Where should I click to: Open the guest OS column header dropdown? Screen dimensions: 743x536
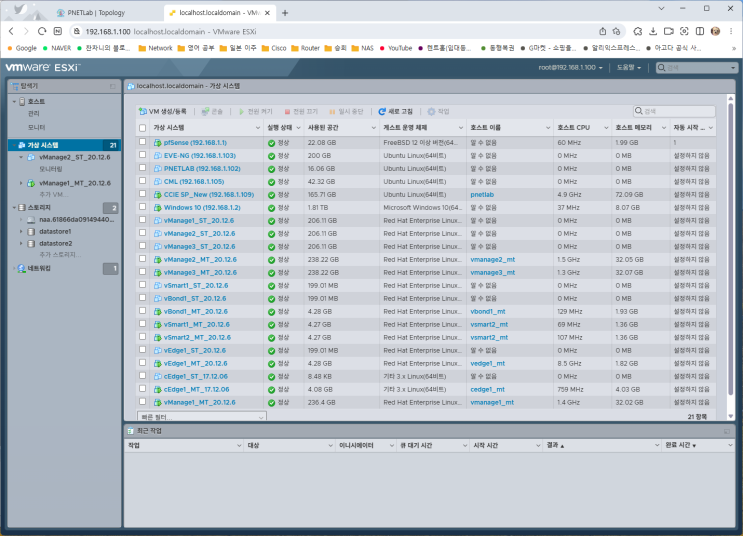(461, 128)
